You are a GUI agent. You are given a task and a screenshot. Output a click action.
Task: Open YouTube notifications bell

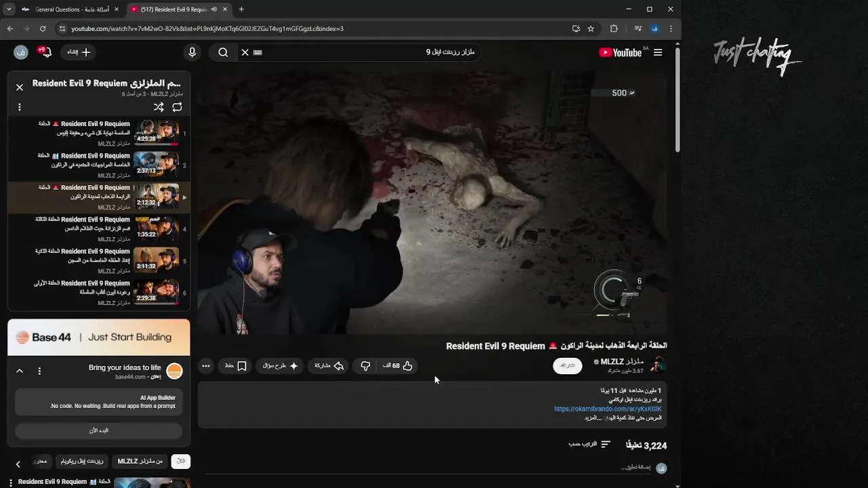pos(46,52)
